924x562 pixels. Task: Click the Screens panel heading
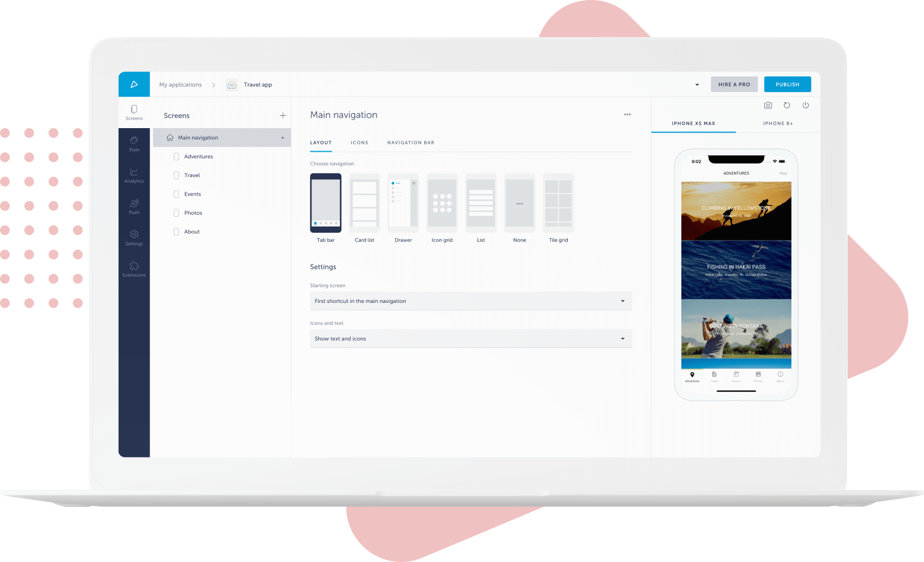[x=176, y=116]
